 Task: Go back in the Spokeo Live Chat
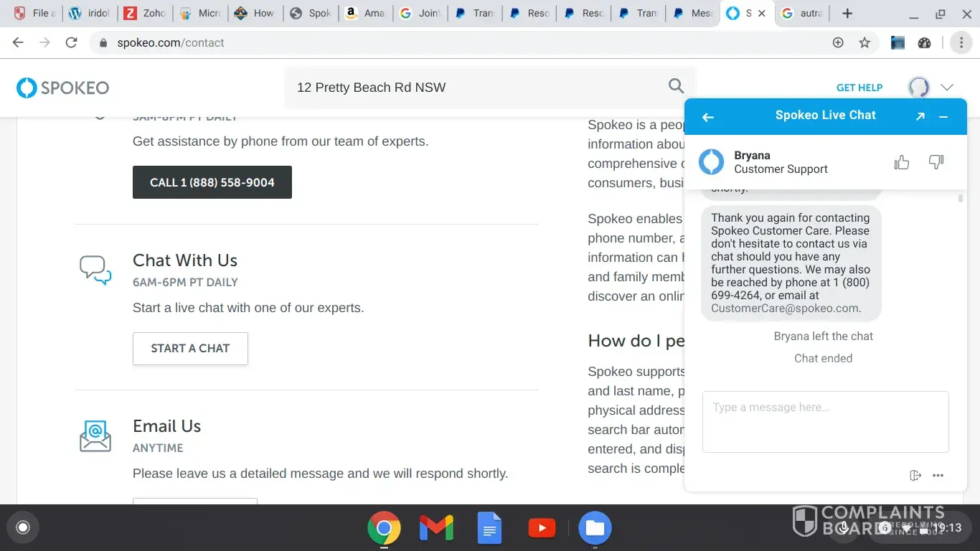click(x=708, y=117)
